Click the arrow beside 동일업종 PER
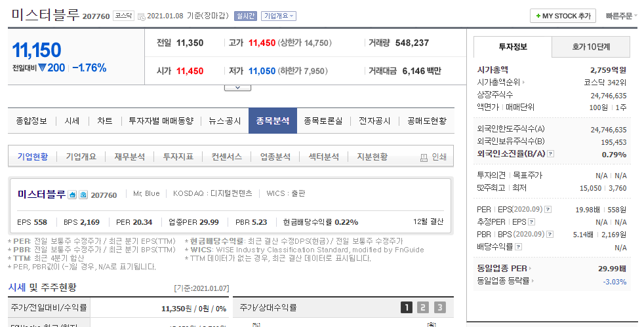This screenshot has height=327, width=644. click(x=531, y=269)
